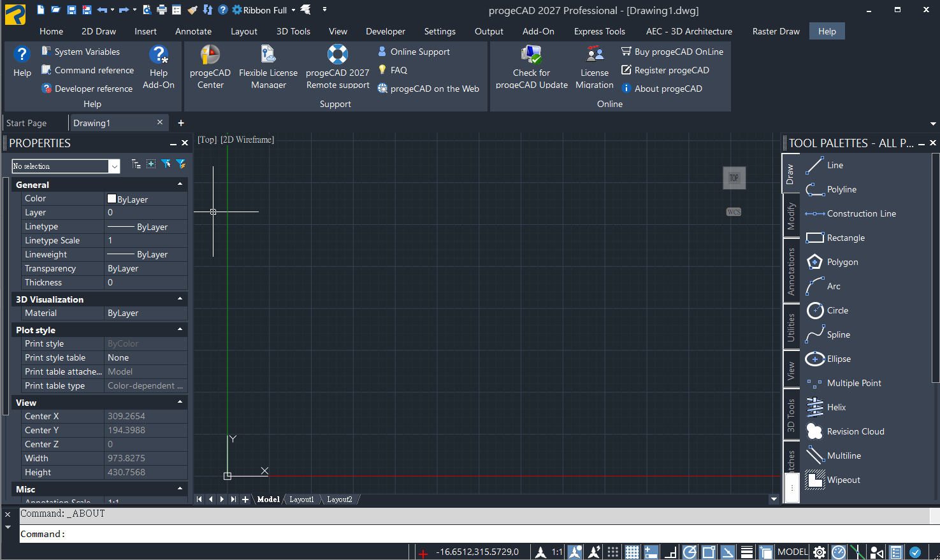Viewport: 940px width, 560px height.
Task: Collapse the View properties section
Action: (x=180, y=402)
